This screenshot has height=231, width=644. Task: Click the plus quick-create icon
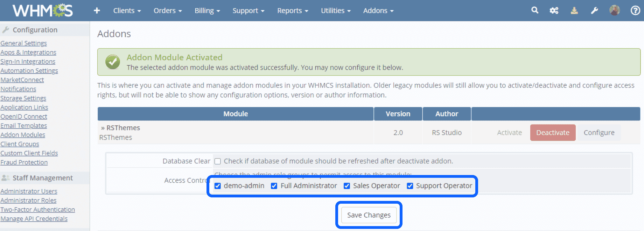[x=97, y=10]
